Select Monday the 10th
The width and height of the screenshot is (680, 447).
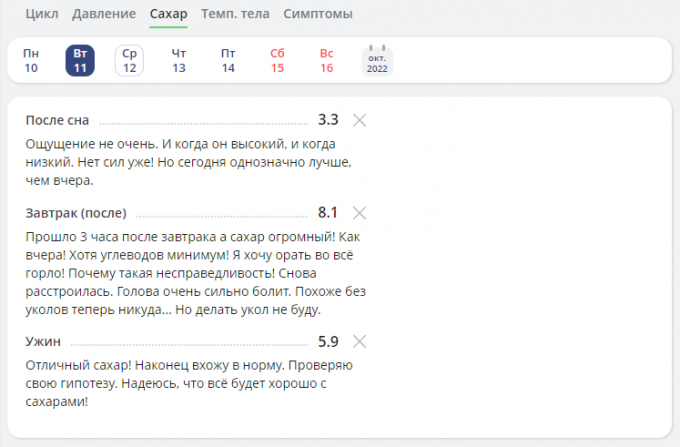(x=31, y=60)
